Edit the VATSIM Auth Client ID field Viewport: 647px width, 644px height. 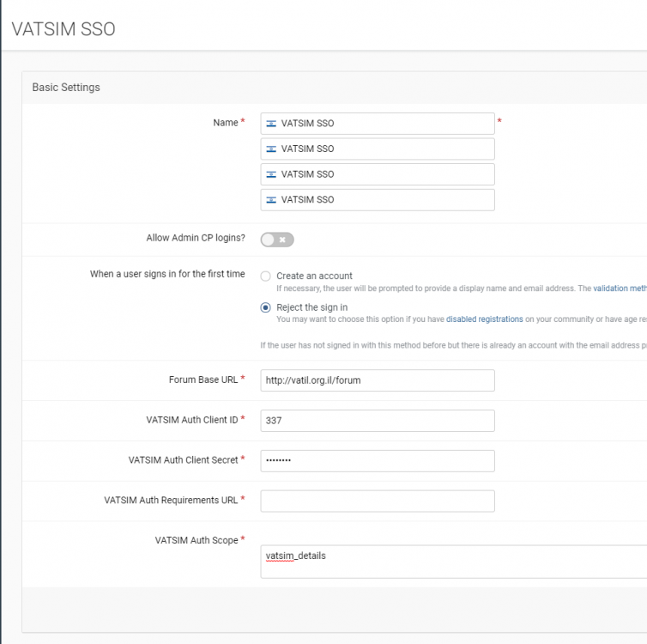click(x=378, y=421)
